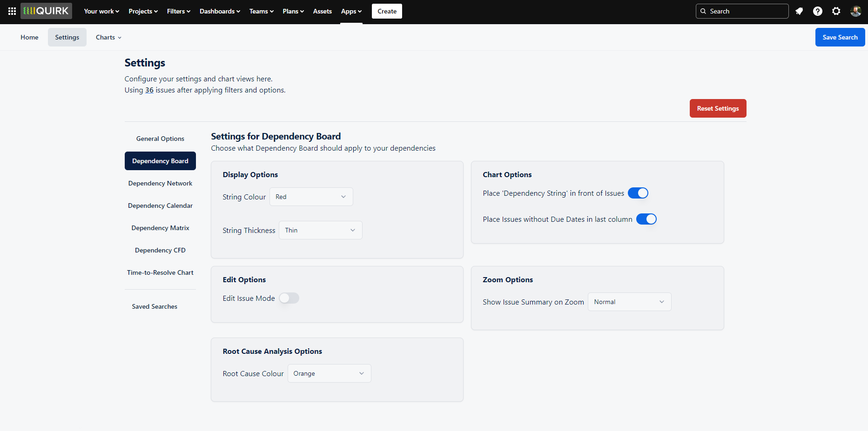Open Saved Searches in the sidebar

click(x=155, y=306)
